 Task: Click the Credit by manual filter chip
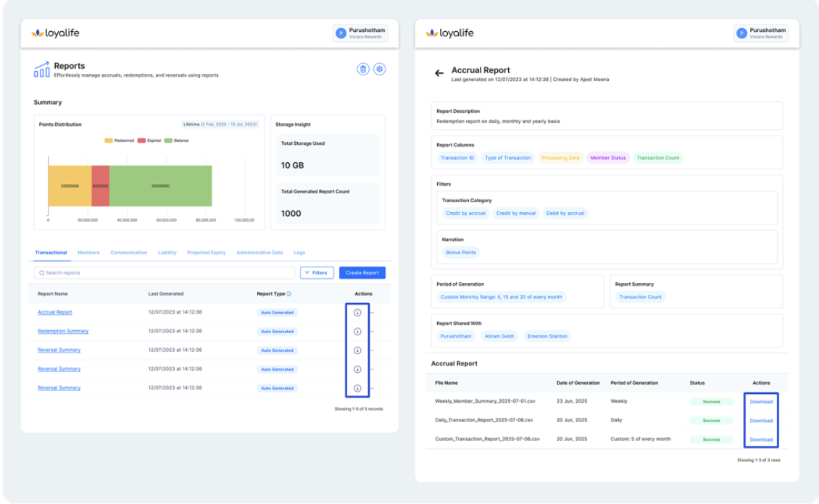[x=516, y=213]
